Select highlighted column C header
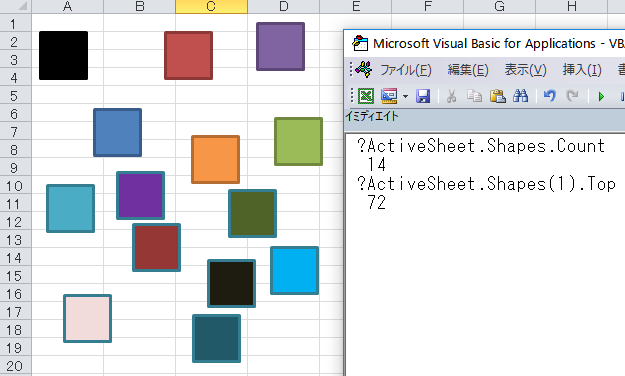 point(211,6)
